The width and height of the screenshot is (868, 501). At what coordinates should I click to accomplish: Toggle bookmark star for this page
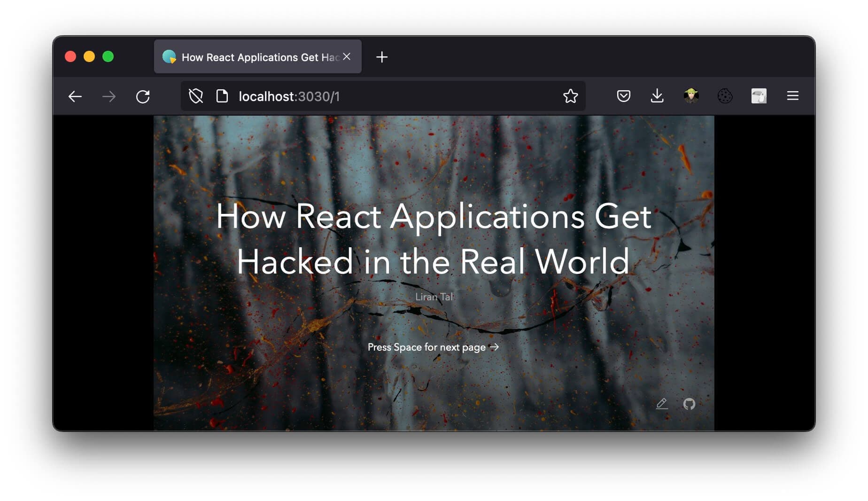pos(570,96)
